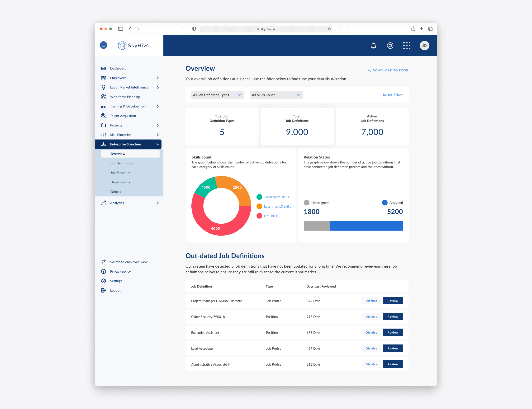This screenshot has width=532, height=409.
Task: Click the blue Assigned bar segment
Action: pos(366,226)
